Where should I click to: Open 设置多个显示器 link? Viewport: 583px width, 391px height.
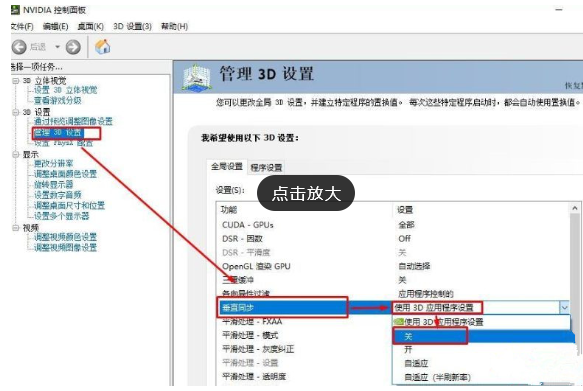point(62,216)
